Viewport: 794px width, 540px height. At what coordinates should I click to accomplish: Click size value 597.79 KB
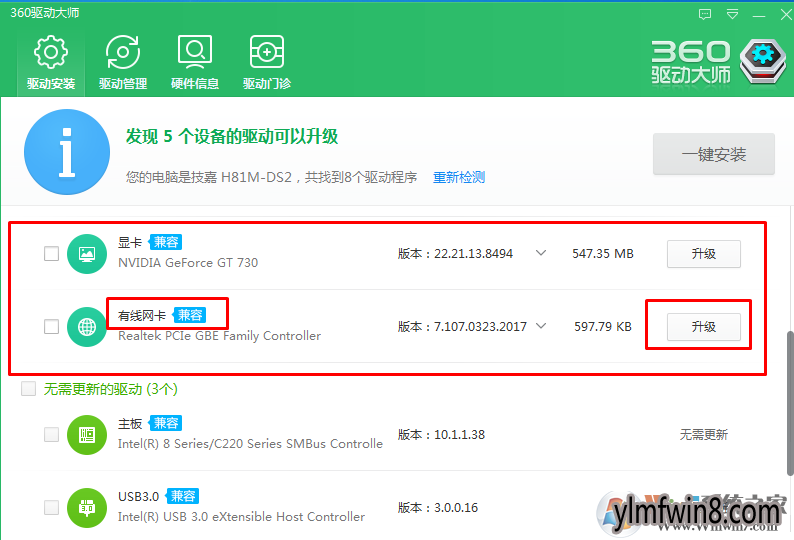click(603, 327)
